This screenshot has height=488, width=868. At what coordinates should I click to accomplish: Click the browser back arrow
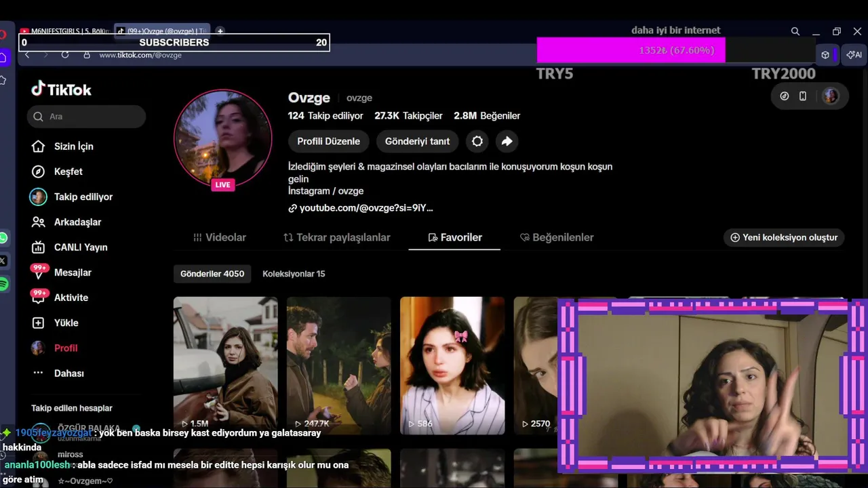pyautogui.click(x=27, y=55)
